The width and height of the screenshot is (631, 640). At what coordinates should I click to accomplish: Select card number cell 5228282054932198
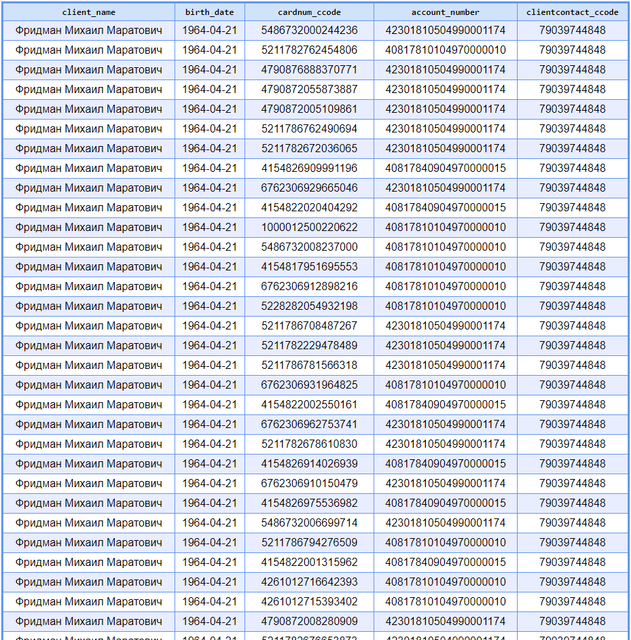click(x=309, y=306)
